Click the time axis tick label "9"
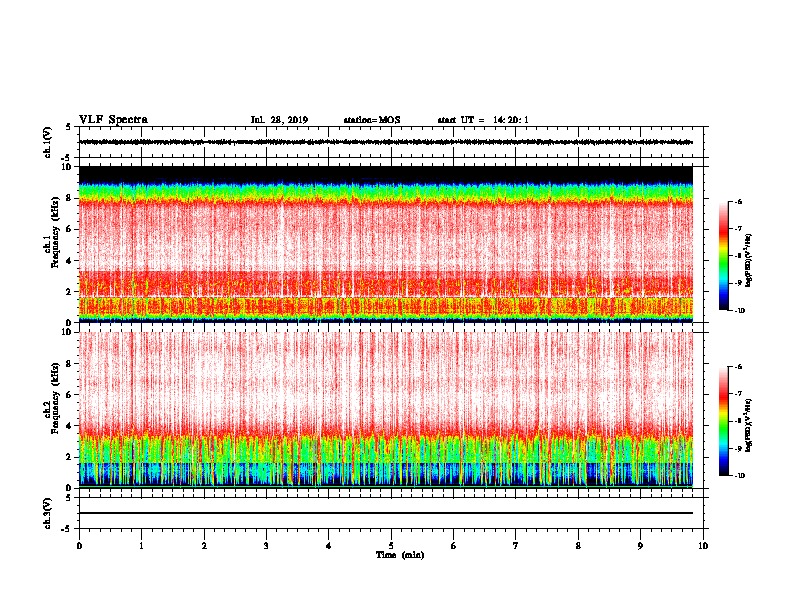Screen dimensions: 792x612 tap(640, 546)
